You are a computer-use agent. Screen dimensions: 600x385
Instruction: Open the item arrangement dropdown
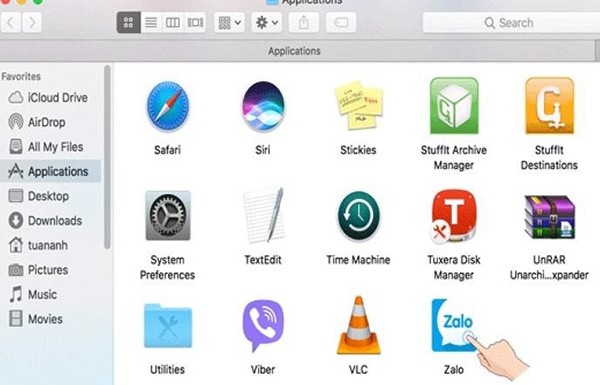pos(230,23)
